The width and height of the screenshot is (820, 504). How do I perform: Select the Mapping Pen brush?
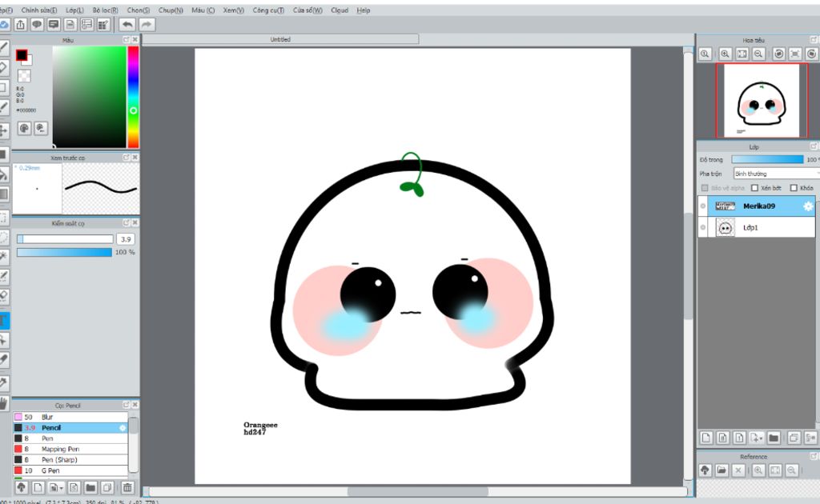click(70, 449)
